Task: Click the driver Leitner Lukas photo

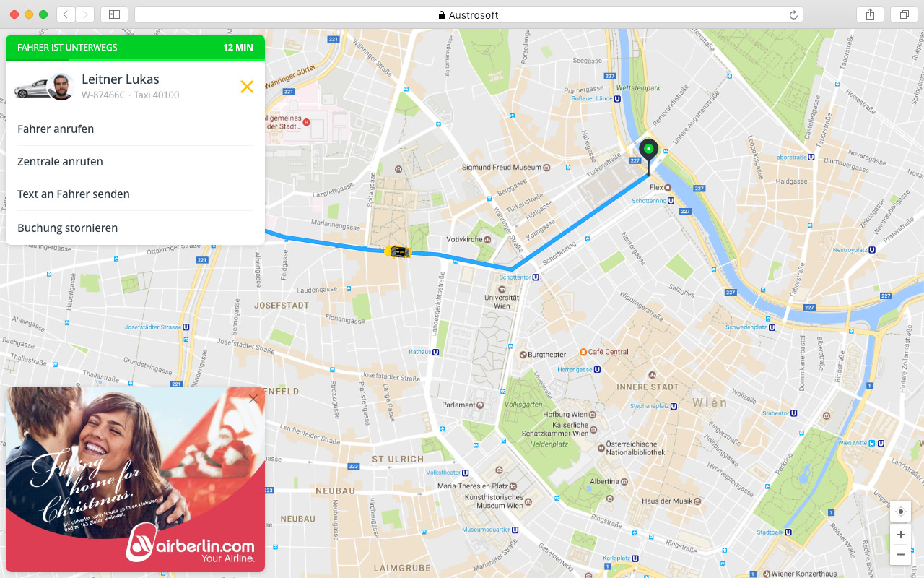Action: pos(61,87)
